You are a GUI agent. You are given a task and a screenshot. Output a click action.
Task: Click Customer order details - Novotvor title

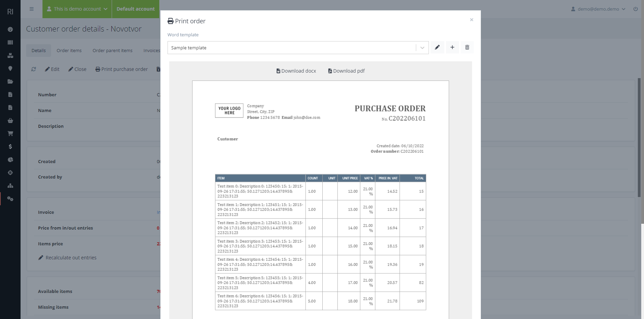pyautogui.click(x=84, y=29)
